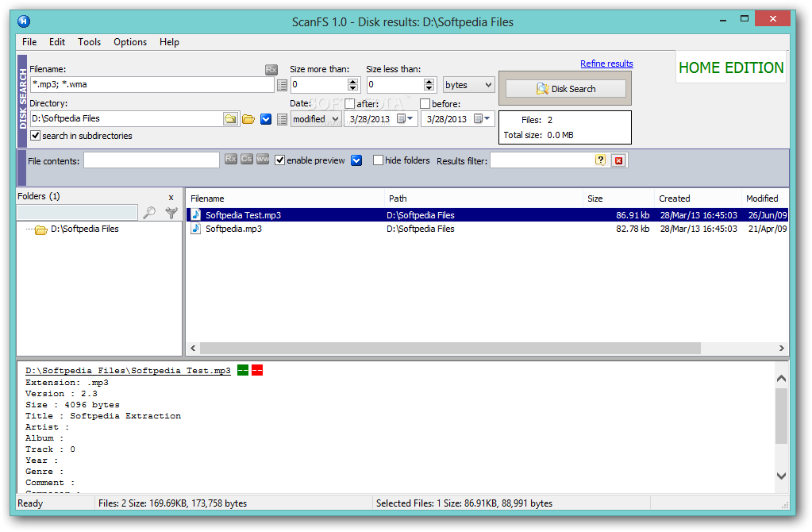Click the red button in the preview header
812x532 pixels.
tap(257, 370)
